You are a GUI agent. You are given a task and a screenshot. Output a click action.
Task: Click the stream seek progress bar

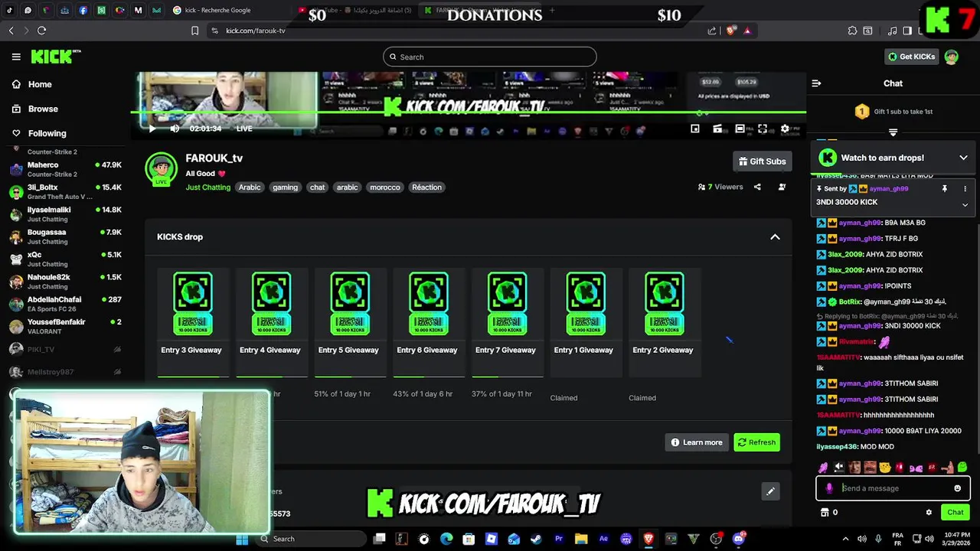[469, 113]
